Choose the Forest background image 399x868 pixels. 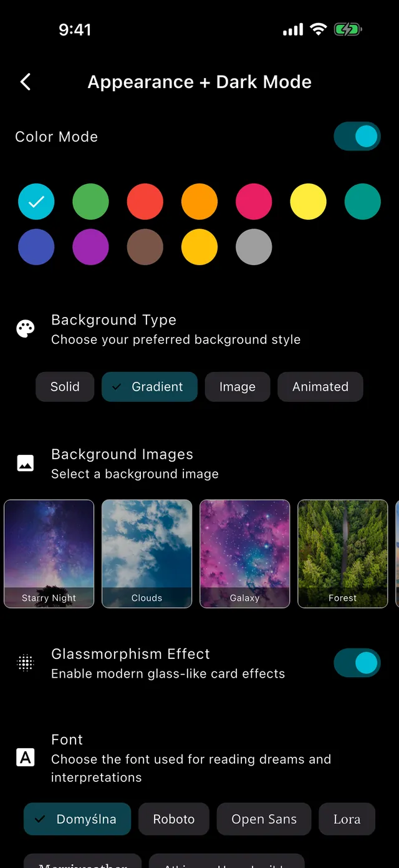(x=343, y=553)
